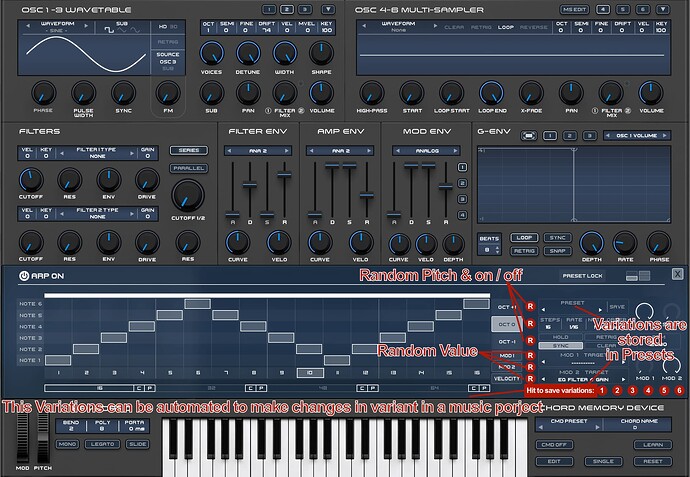Open the SOURCE OSC 3 selector
The width and height of the screenshot is (690, 477).
[168, 61]
